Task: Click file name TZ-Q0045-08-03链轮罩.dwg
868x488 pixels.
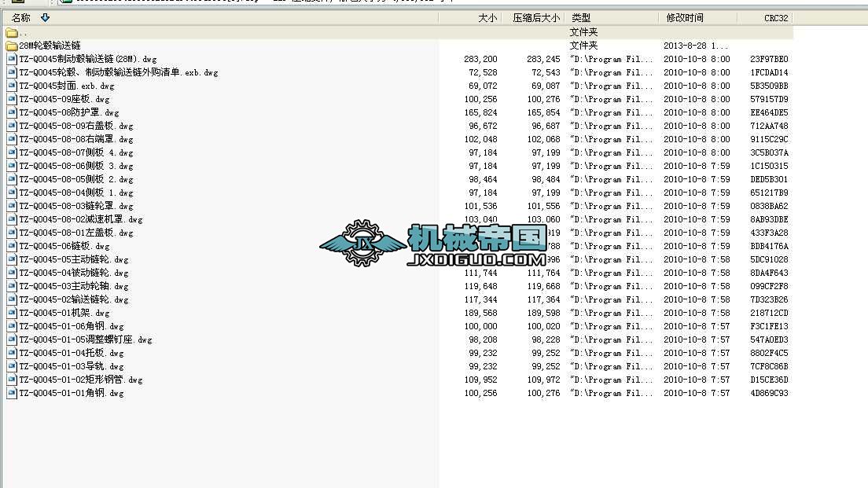Action: point(75,206)
